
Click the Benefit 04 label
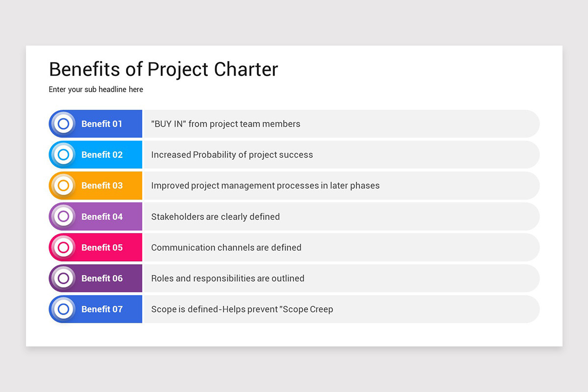point(102,217)
